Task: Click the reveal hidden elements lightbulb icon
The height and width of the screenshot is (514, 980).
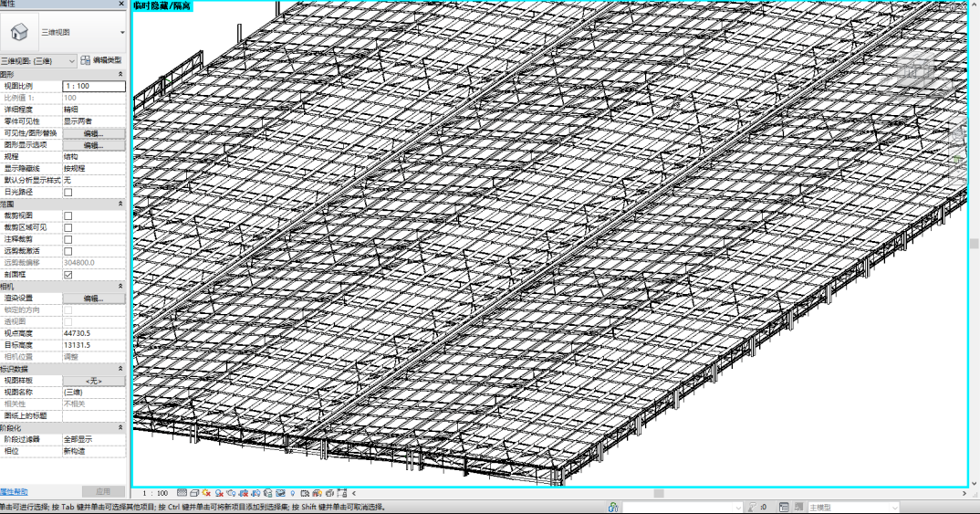Action: [x=293, y=493]
